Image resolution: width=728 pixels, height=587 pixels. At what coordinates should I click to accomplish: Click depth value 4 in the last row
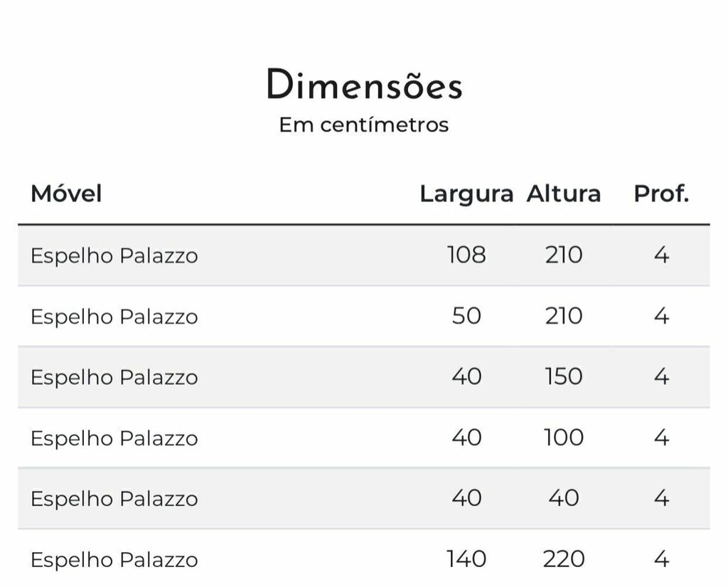tap(661, 559)
